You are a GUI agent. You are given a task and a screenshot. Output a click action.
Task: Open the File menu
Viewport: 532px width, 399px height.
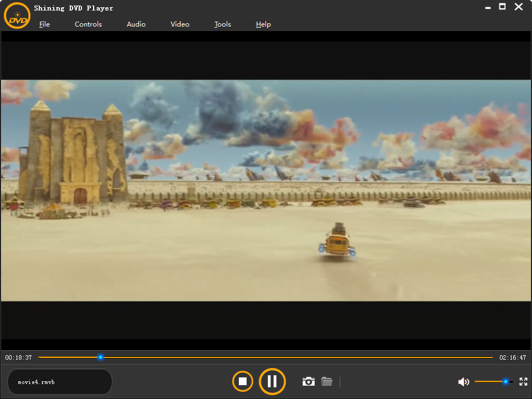pyautogui.click(x=44, y=24)
